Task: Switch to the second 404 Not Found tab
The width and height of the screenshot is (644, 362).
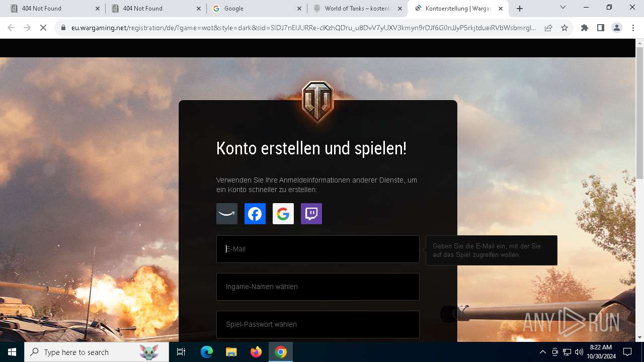Action: pos(155,9)
